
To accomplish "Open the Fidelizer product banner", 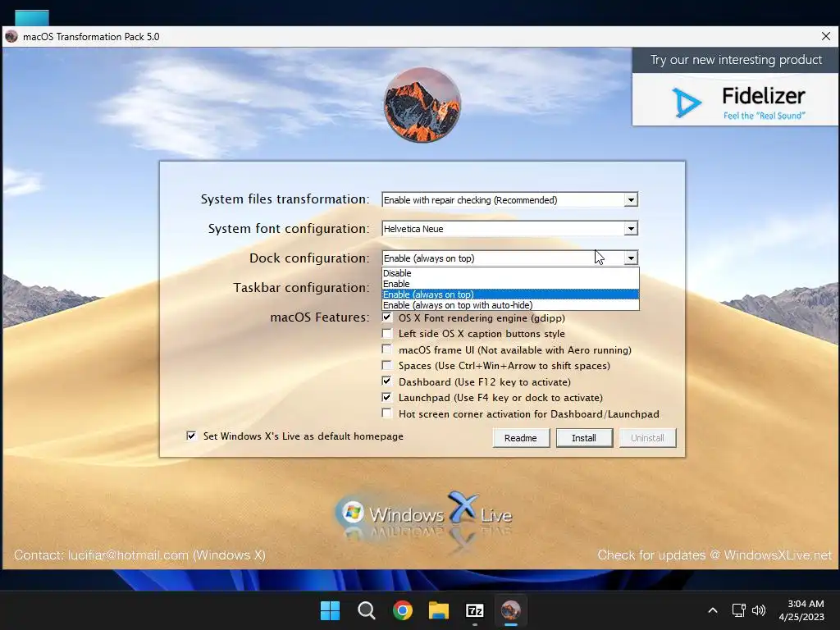I will click(x=736, y=87).
